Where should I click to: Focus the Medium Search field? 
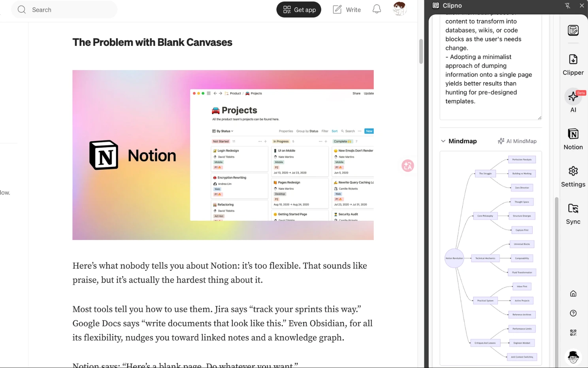(64, 9)
